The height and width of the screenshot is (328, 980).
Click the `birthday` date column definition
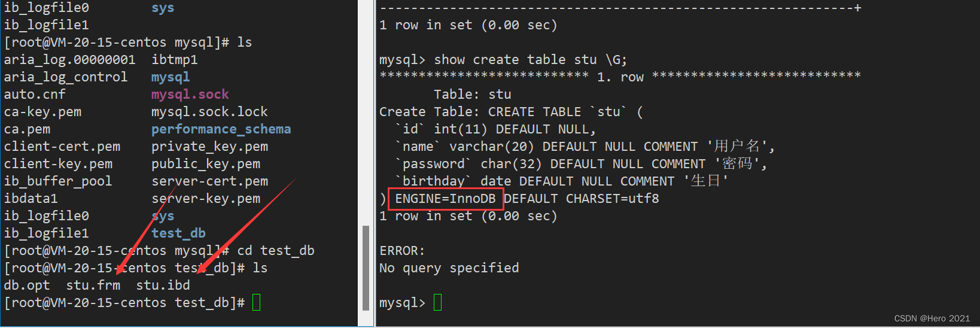(561, 181)
